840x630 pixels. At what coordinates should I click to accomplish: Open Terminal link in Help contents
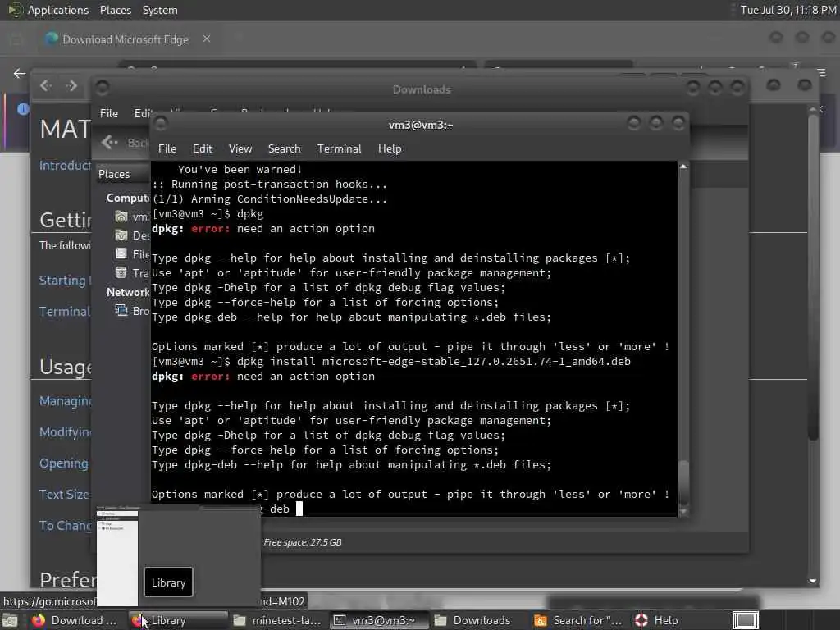[x=64, y=311]
